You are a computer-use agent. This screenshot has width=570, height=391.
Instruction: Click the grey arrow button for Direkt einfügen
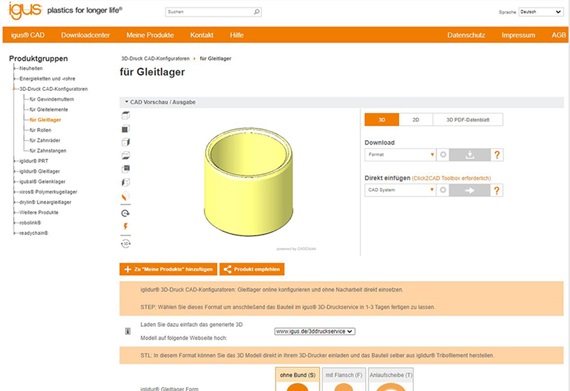point(470,190)
